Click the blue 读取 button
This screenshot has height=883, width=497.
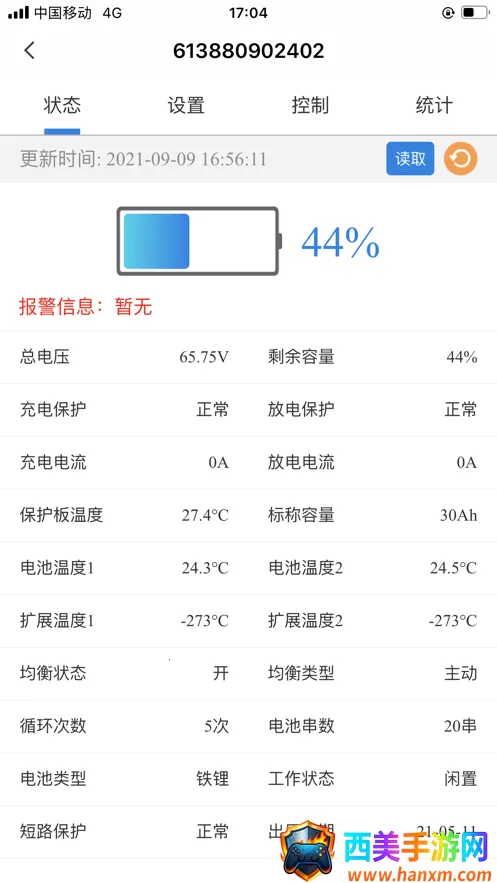410,159
